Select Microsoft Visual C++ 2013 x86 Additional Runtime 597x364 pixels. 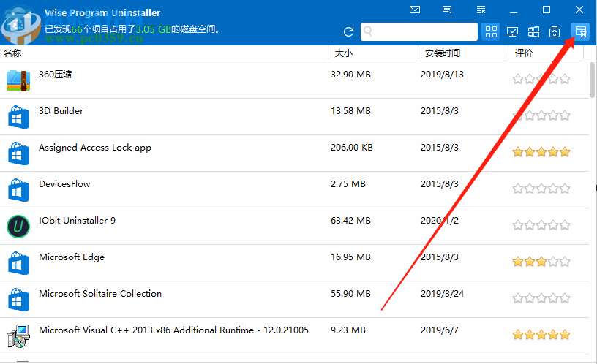pos(173,330)
